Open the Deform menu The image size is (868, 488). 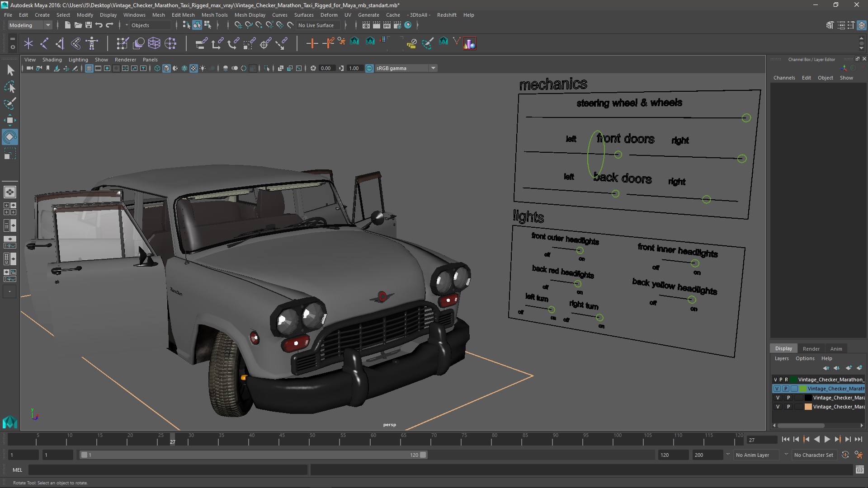[329, 15]
